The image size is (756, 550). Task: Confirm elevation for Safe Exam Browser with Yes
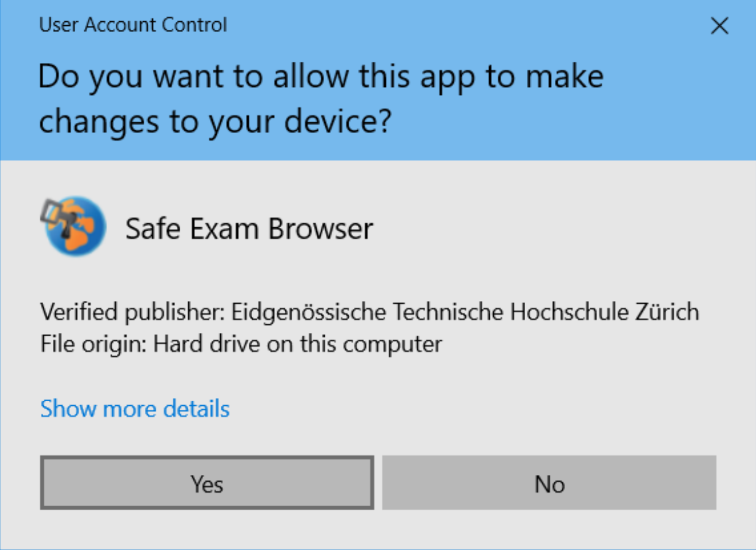(207, 483)
